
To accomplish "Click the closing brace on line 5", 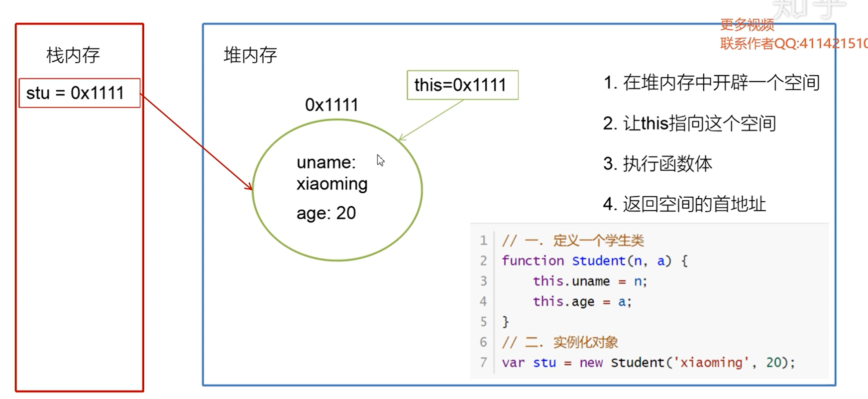I will (505, 322).
